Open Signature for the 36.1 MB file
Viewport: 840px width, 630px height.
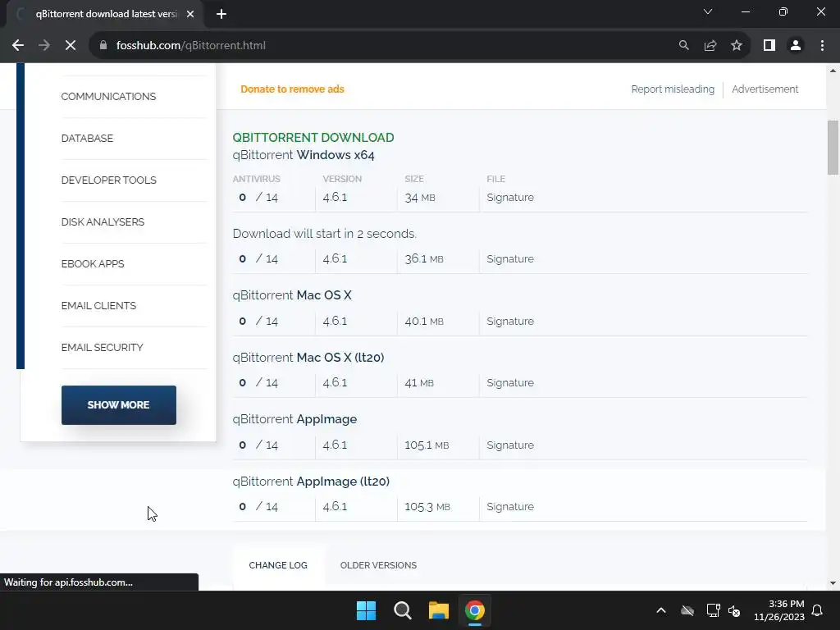[x=510, y=258]
